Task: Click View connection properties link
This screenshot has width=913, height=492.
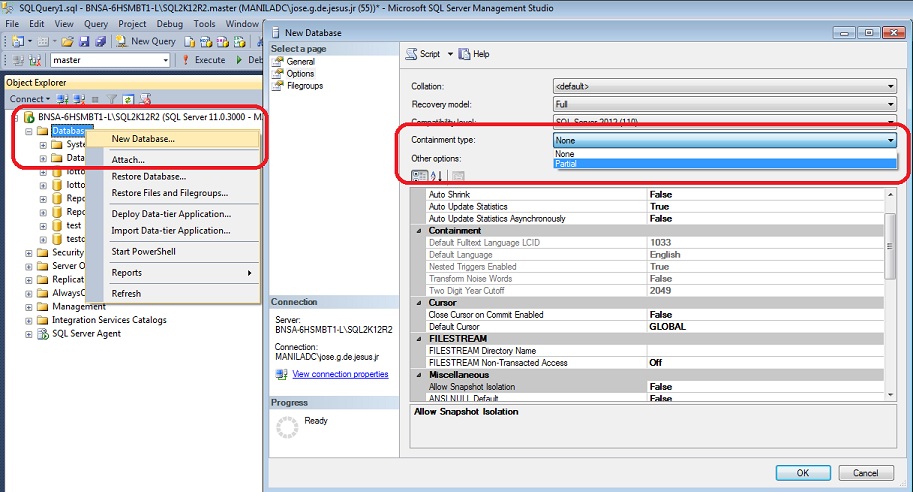Action: (340, 374)
